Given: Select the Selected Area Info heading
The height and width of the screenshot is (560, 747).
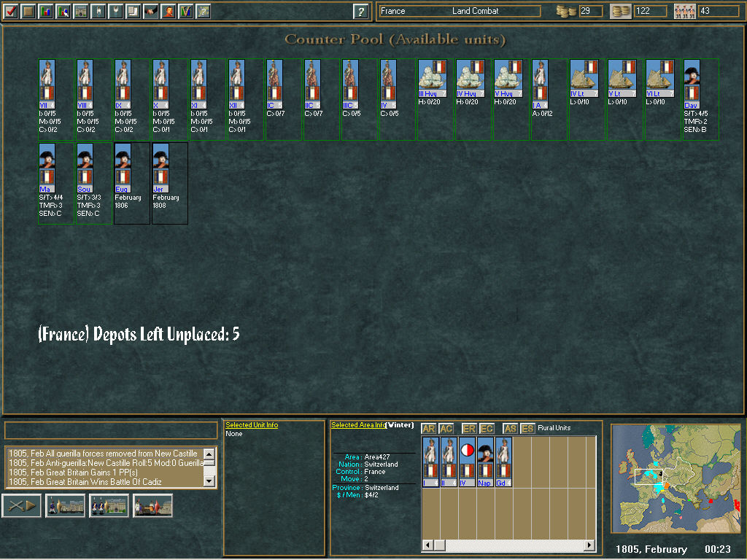Looking at the screenshot, I should click(x=357, y=425).
